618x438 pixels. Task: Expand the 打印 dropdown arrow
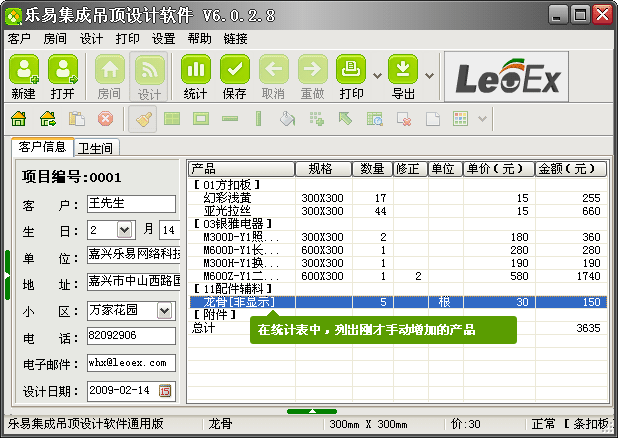click(377, 75)
